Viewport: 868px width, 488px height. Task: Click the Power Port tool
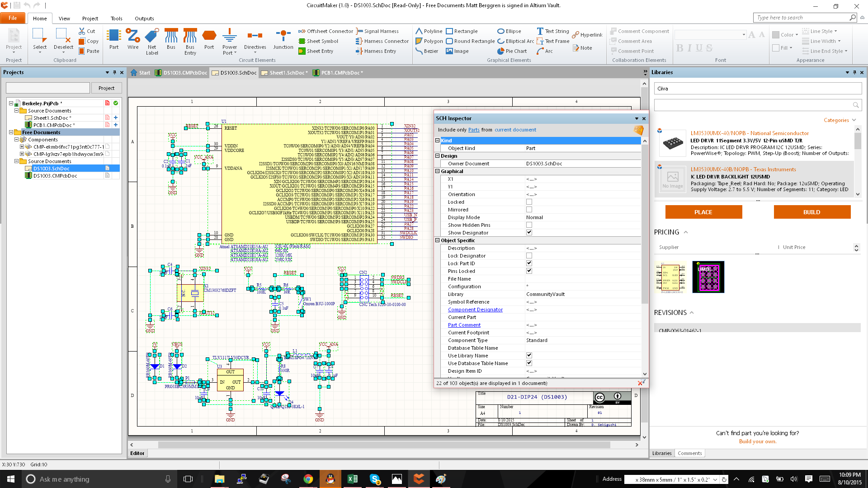(230, 42)
